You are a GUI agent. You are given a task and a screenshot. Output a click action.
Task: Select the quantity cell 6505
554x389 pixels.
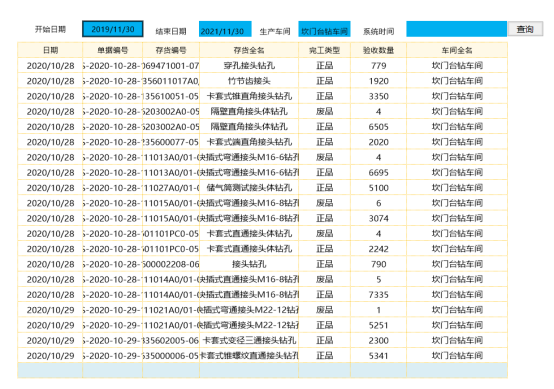click(378, 126)
